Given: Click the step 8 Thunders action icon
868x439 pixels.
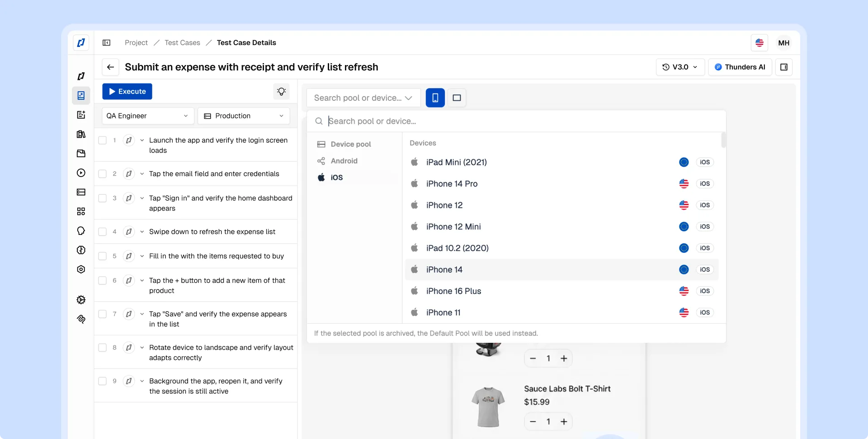Looking at the screenshot, I should (129, 348).
